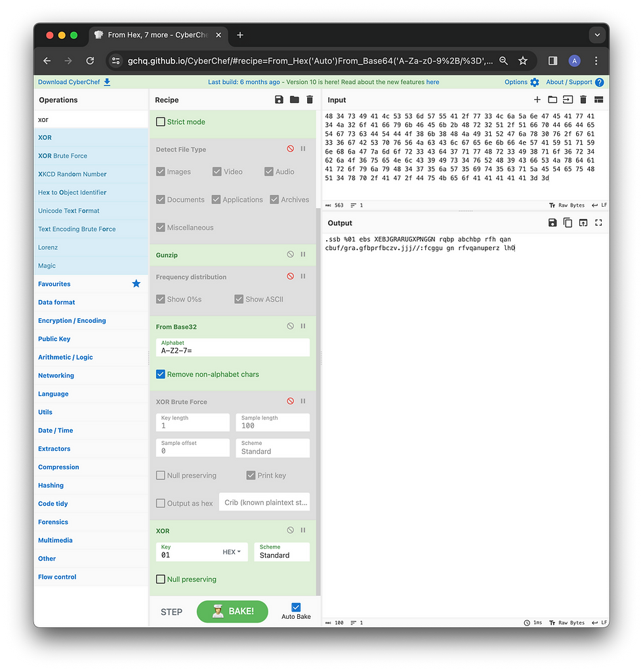The width and height of the screenshot is (643, 672).
Task: Expand the Data format category
Action: pyautogui.click(x=56, y=302)
